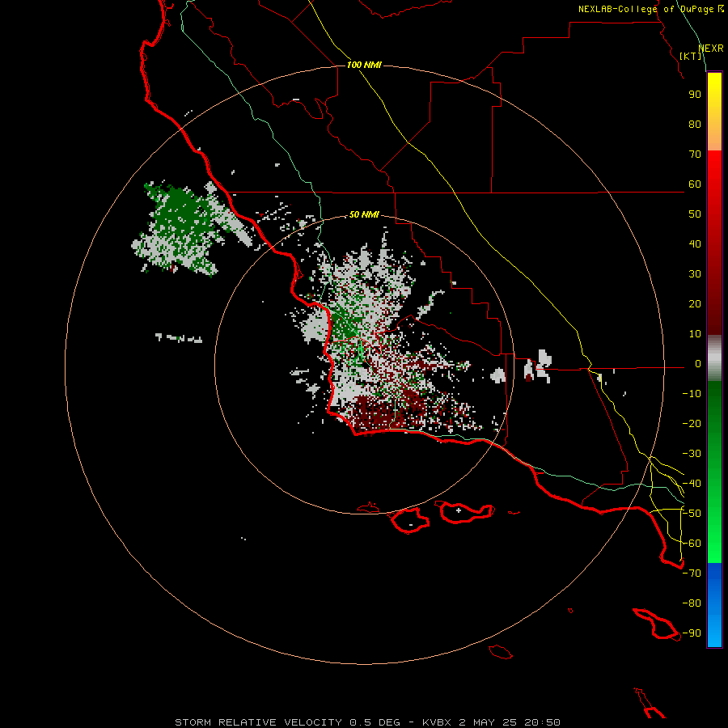Click the 100 NMI range ring label

click(364, 65)
